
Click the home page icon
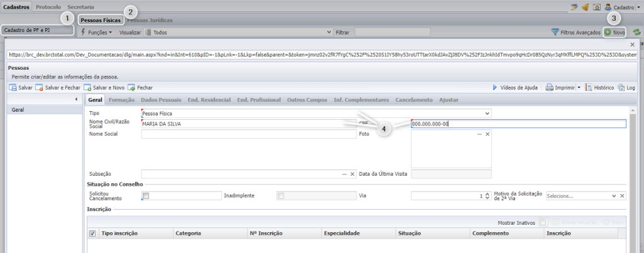coord(597,7)
